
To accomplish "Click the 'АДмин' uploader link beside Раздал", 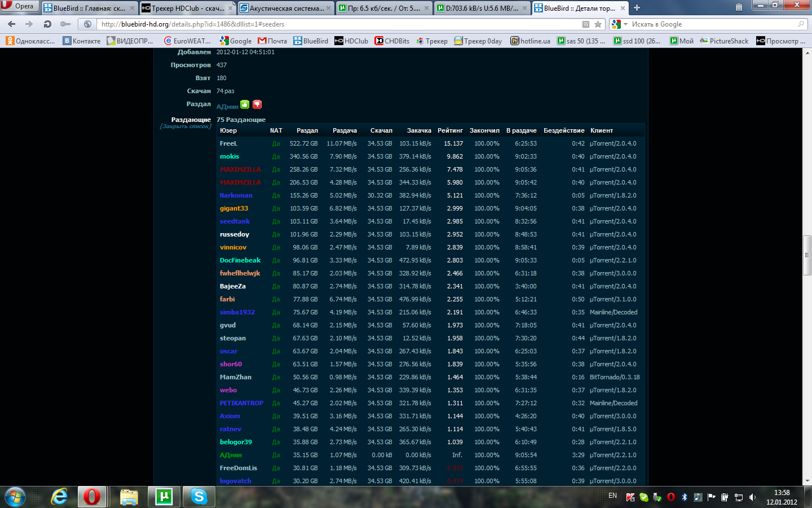I will (x=227, y=106).
